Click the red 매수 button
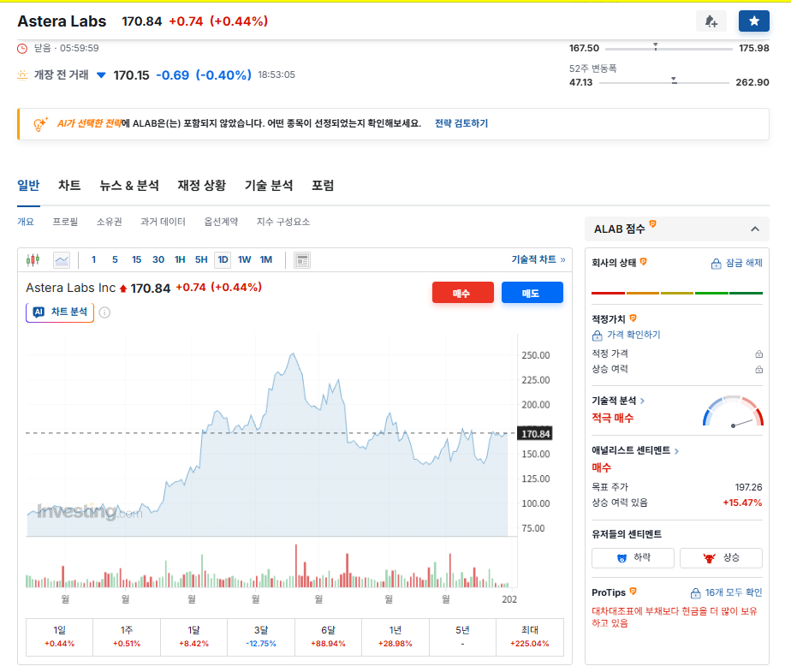 coord(462,293)
